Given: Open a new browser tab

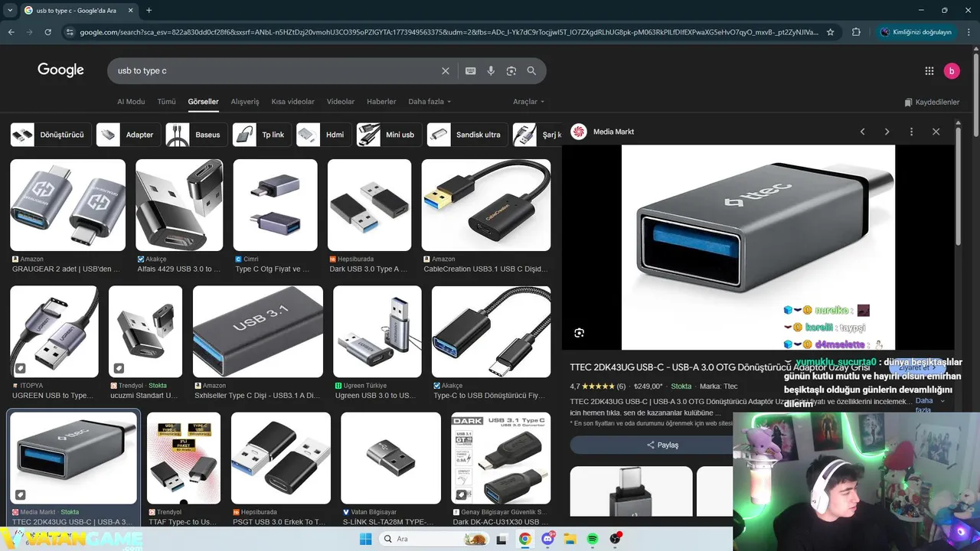Looking at the screenshot, I should point(149,10).
